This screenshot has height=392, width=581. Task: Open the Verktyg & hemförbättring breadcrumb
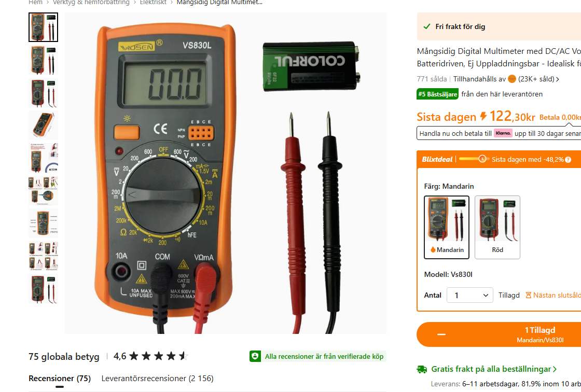[x=91, y=3]
